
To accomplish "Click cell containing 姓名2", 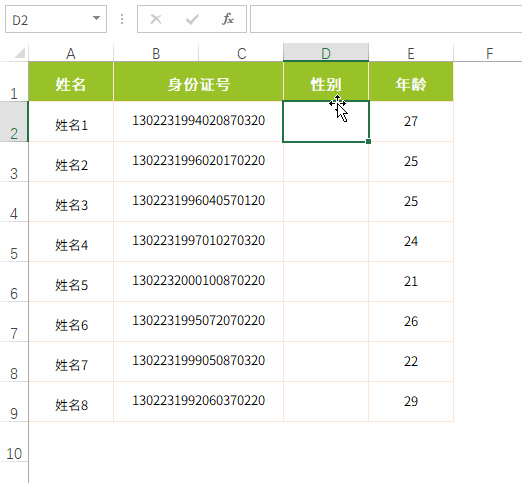I will click(x=71, y=162).
